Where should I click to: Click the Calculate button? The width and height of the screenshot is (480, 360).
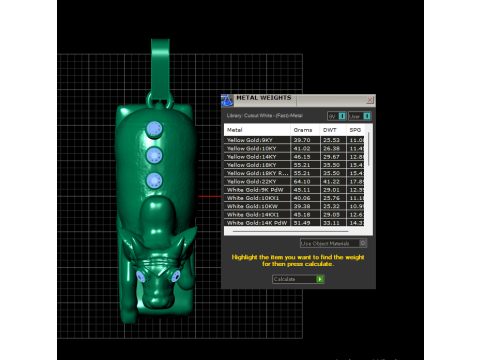[298, 279]
